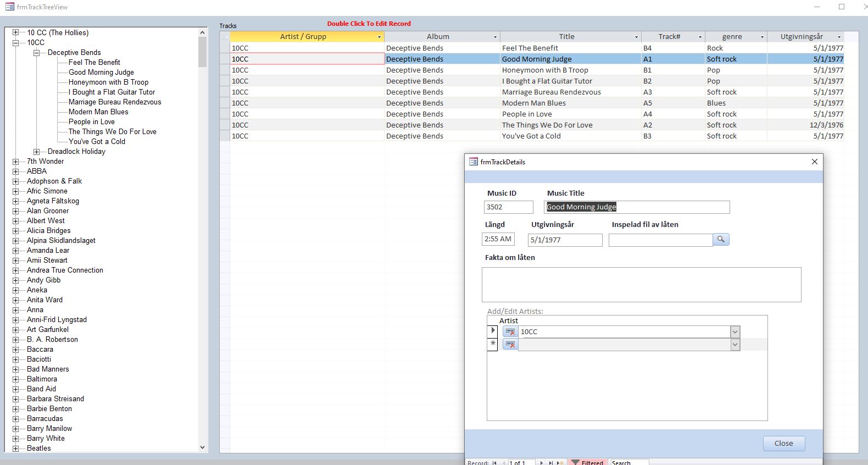Select 'I Bought a Flat Guitar Tutor' tree item

[x=112, y=92]
